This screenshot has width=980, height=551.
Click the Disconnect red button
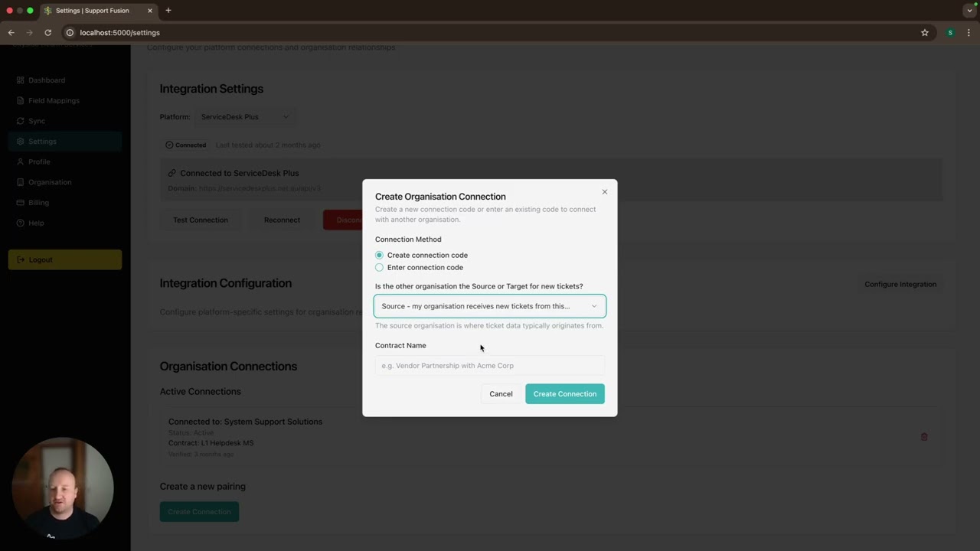point(343,220)
